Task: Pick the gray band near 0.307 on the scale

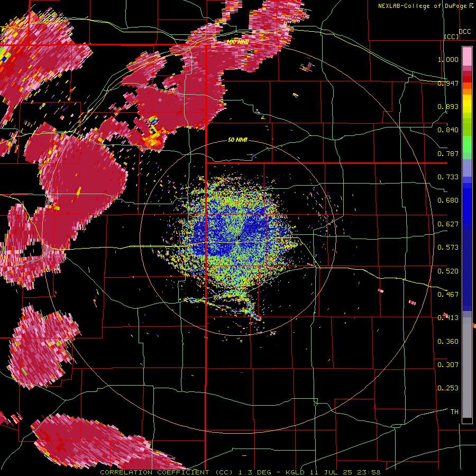Action: [467, 368]
